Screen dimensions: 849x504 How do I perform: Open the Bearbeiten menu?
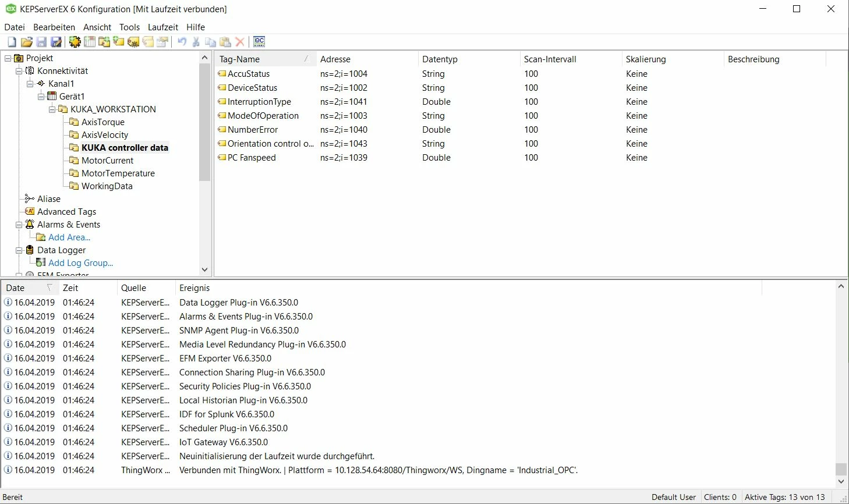pos(54,27)
